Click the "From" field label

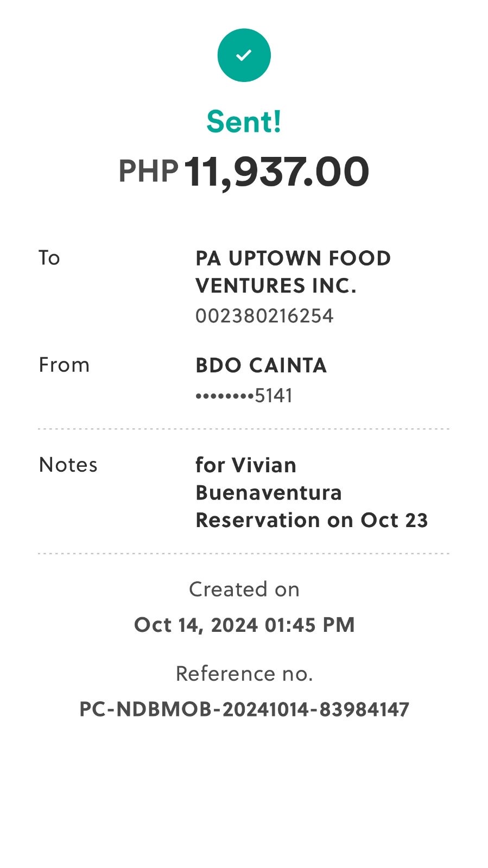click(x=64, y=365)
